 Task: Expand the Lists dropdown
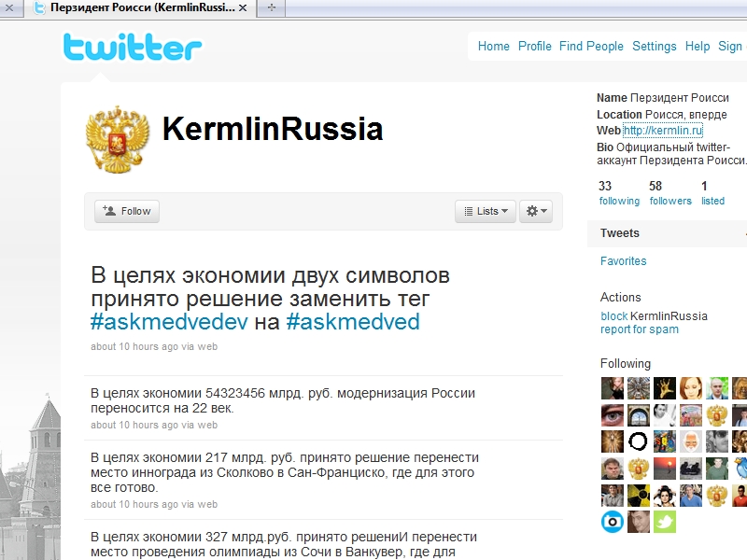click(x=486, y=211)
